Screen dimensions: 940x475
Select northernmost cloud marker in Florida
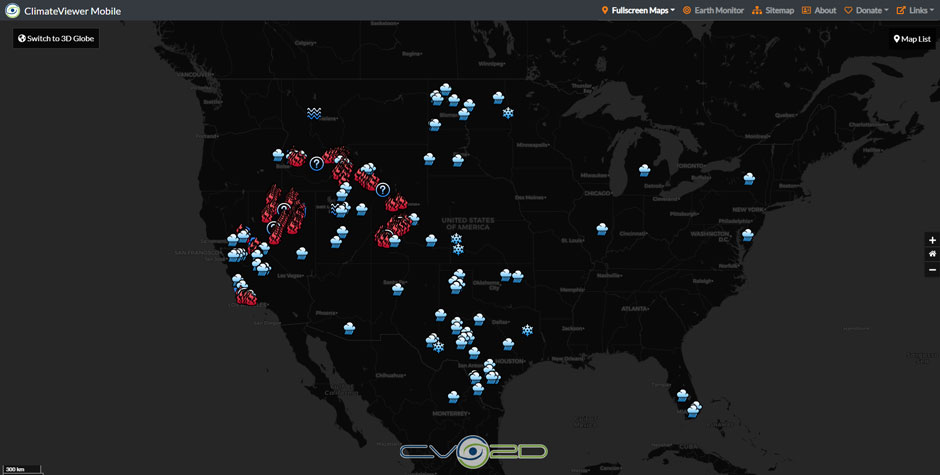click(682, 395)
